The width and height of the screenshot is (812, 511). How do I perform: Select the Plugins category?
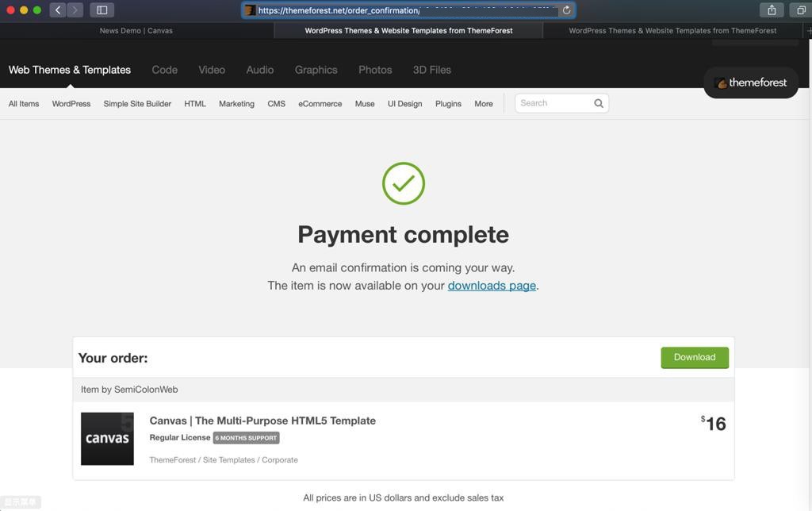pos(449,104)
